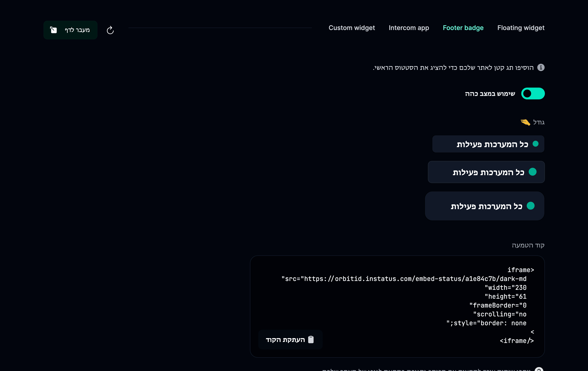The width and height of the screenshot is (588, 371).
Task: Click the open-page arrow icon in the button
Action: pos(53,30)
